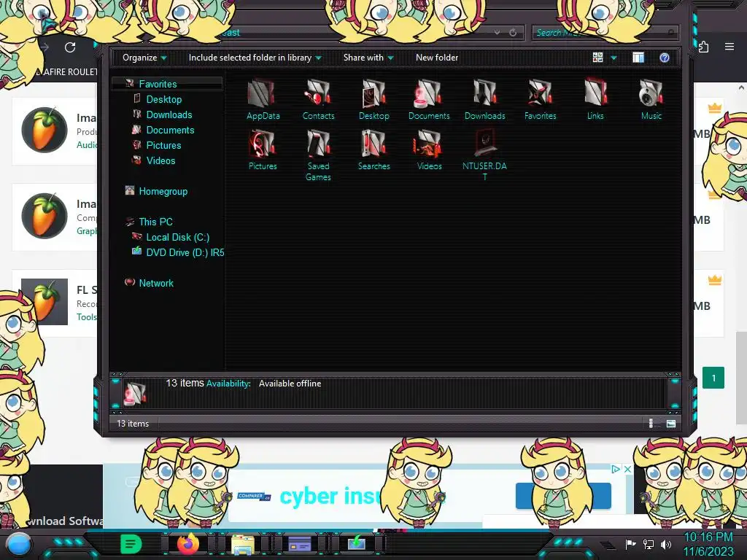Open the Saved Games folder
This screenshot has width=747, height=560.
point(318,156)
